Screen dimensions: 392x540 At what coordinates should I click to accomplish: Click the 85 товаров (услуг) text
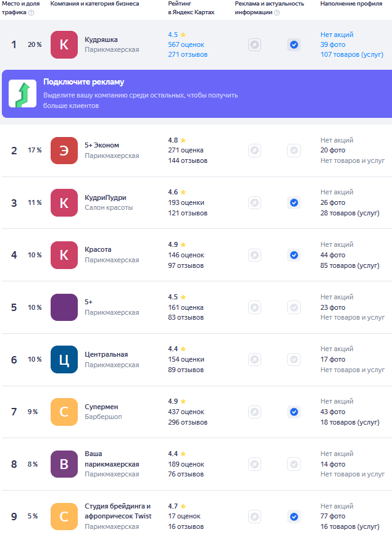pyautogui.click(x=349, y=265)
